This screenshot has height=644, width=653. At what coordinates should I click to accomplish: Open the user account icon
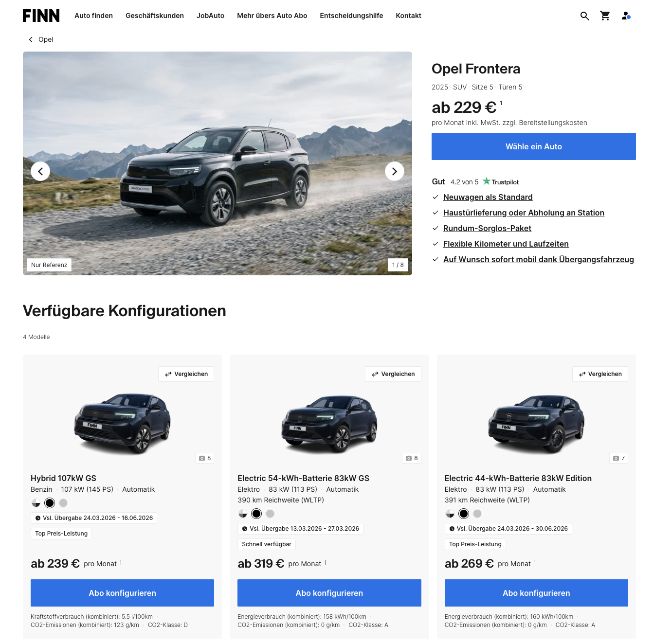(626, 16)
